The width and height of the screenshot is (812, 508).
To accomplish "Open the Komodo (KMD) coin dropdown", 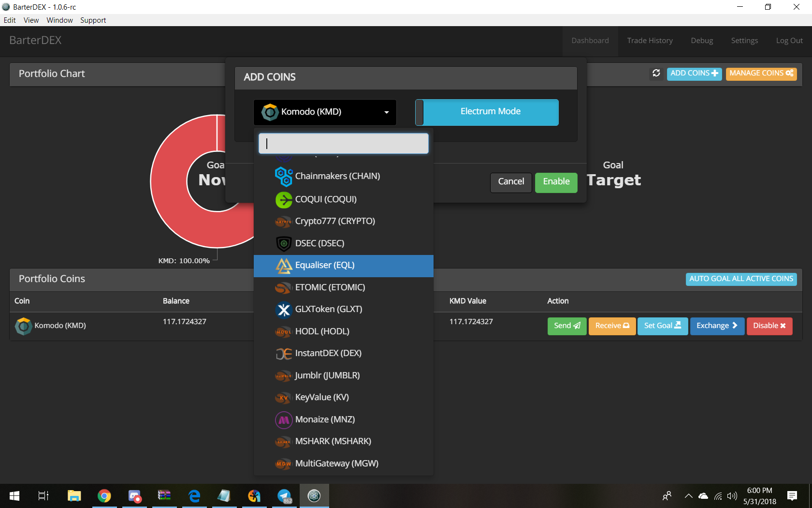I will click(325, 112).
